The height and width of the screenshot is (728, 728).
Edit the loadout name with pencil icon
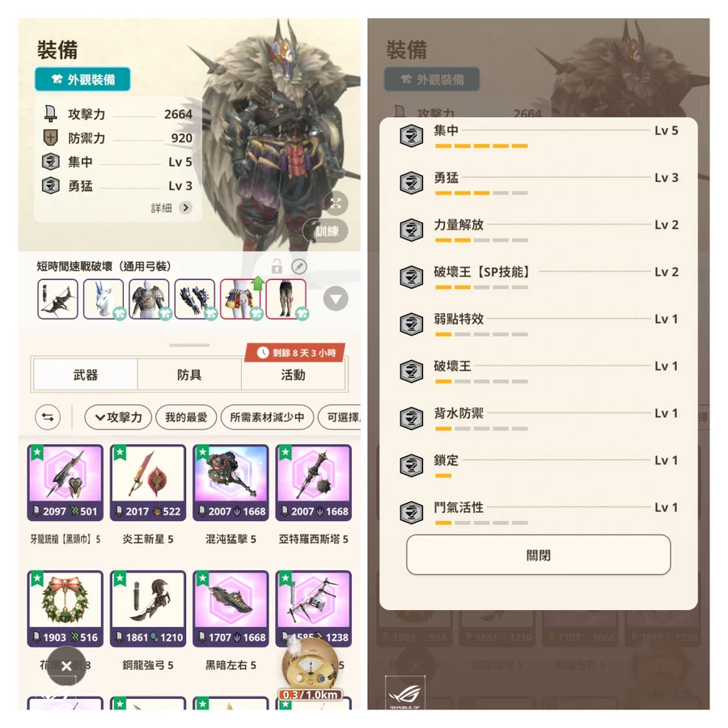click(299, 266)
